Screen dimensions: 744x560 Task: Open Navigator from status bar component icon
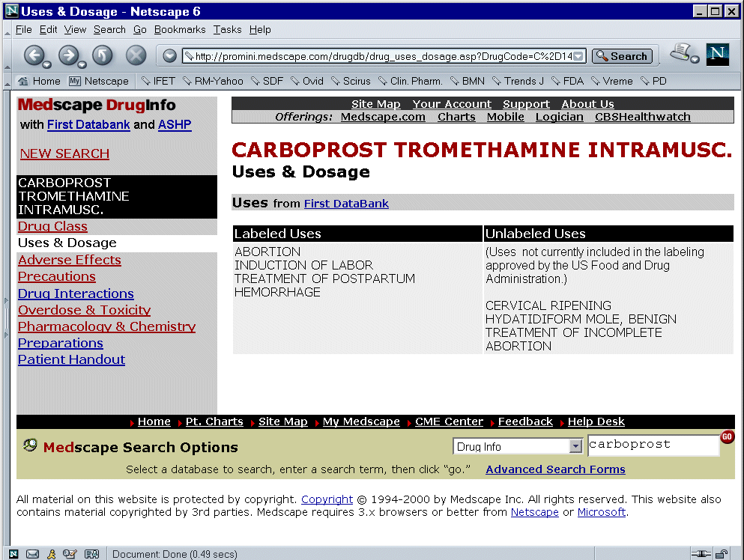tap(13, 554)
